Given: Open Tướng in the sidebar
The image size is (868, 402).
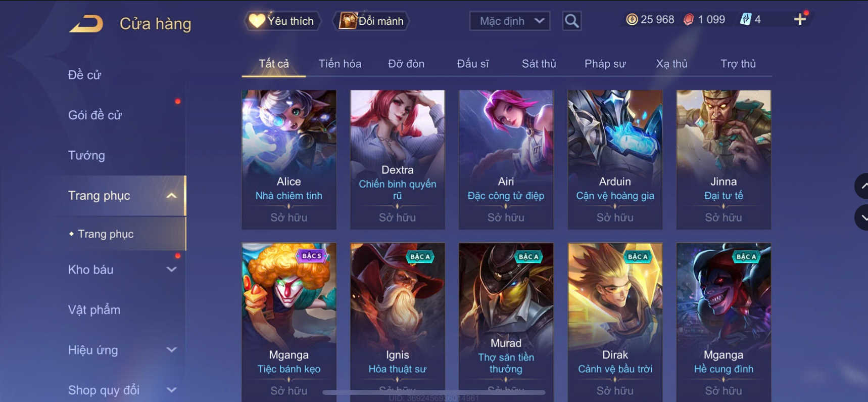Looking at the screenshot, I should click(x=86, y=155).
